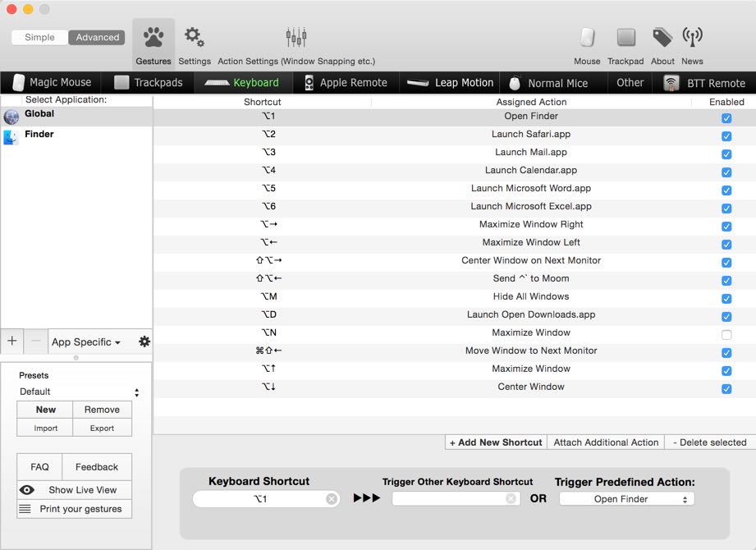Disable the Open Finder shortcut checkbox
756x550 pixels.
726,118
